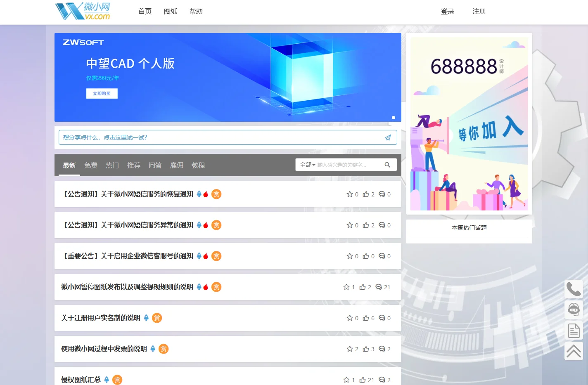Click the 微小网 vx.com logo
Screen dimensions: 588x385
click(83, 11)
